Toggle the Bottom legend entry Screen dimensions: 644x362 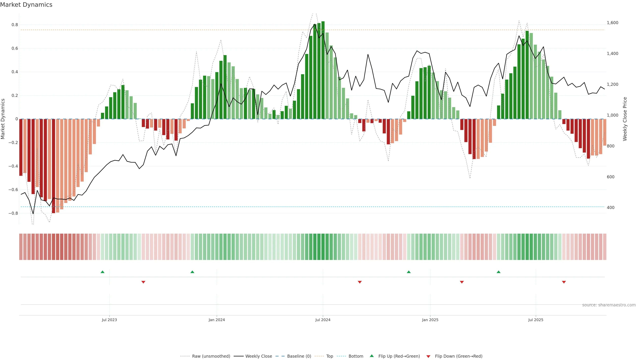[356, 356]
